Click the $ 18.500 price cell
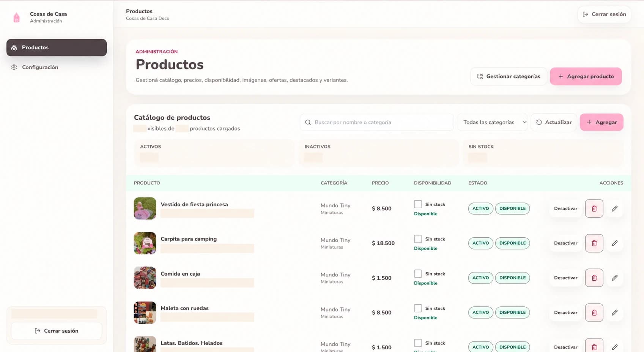This screenshot has width=644, height=352. pos(383,243)
